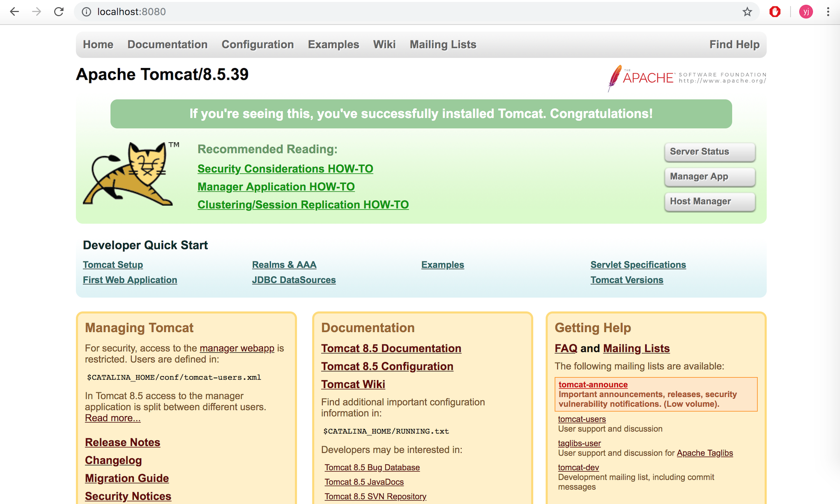Click the pink profile avatar icon
The width and height of the screenshot is (840, 504).
coord(806,12)
